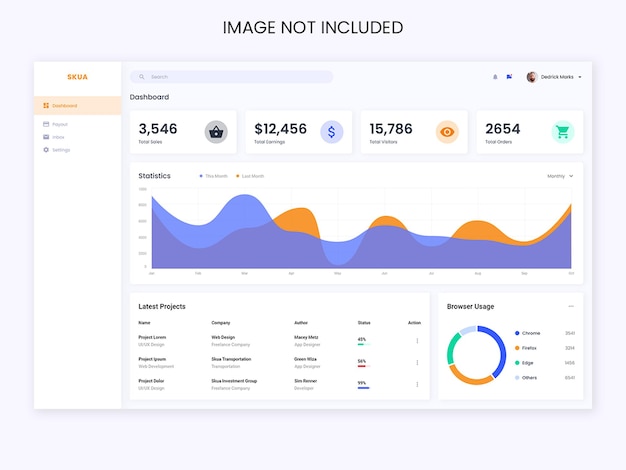The width and height of the screenshot is (626, 470).
Task: Click the Total Orders cart icon
Action: coord(563,132)
